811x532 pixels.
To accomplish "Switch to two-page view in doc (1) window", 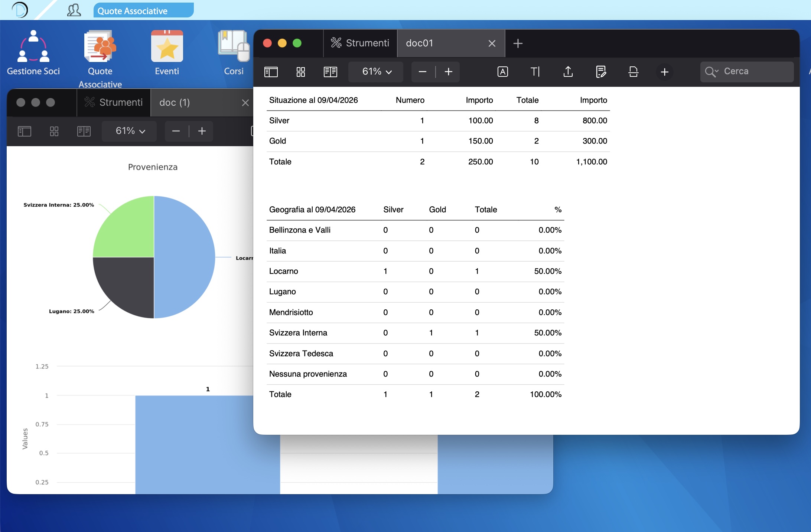I will [84, 131].
